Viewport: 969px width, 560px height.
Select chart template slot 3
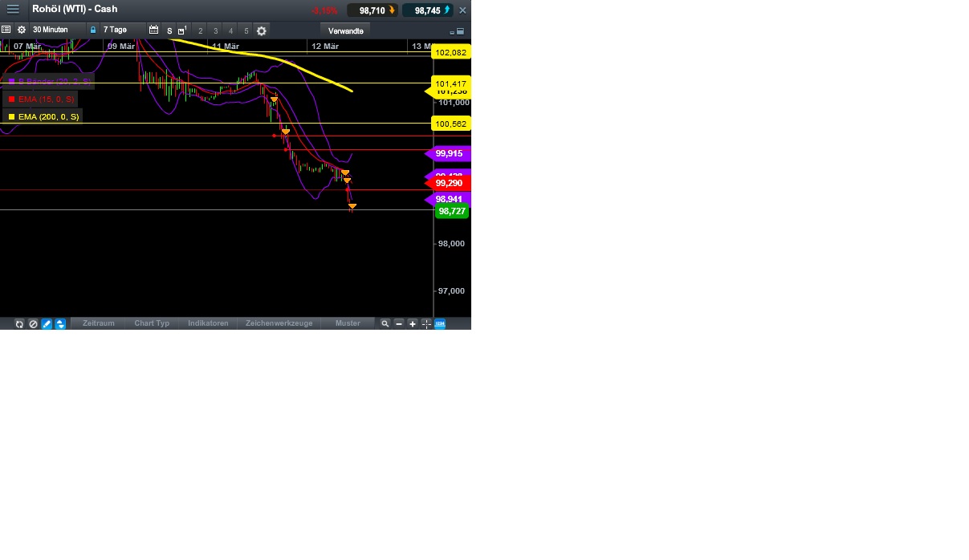point(215,30)
